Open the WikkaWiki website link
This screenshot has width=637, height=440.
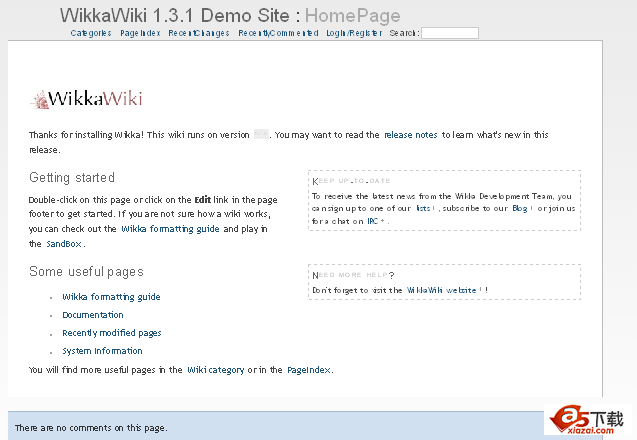[x=442, y=290]
